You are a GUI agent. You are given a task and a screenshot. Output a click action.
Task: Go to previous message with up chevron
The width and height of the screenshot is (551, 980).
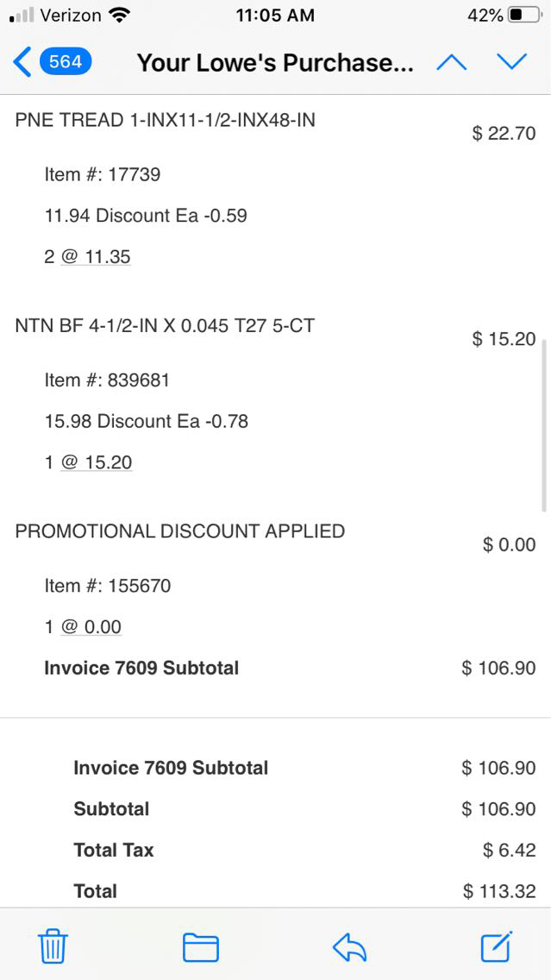tap(451, 62)
